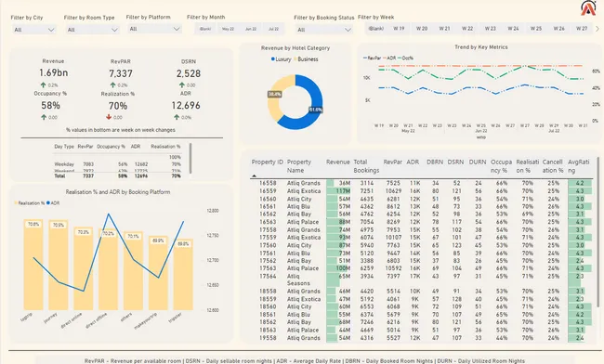Screen dimensions: 604x364
Task: Sort table by Revenue column header
Action: [x=338, y=162]
